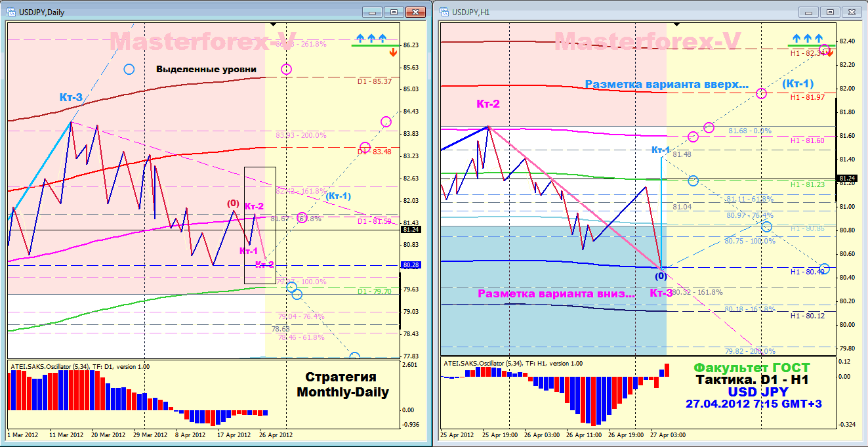Select the 'D1 - 79.70' level label
This screenshot has width=868, height=447.
click(x=375, y=291)
